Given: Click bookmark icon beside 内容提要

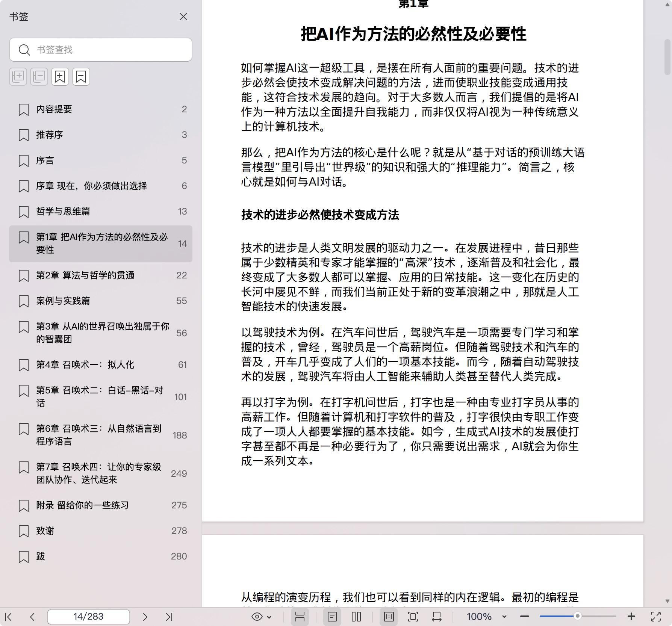Looking at the screenshot, I should click(x=24, y=110).
